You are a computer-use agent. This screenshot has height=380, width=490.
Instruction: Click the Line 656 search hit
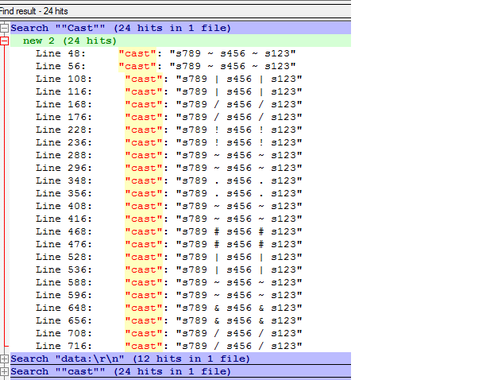point(169,320)
